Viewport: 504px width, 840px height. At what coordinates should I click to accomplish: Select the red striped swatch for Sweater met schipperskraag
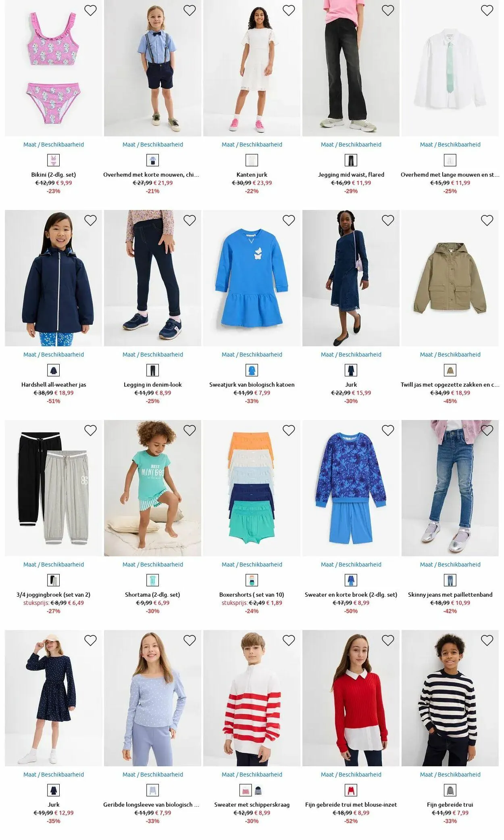[x=246, y=790]
